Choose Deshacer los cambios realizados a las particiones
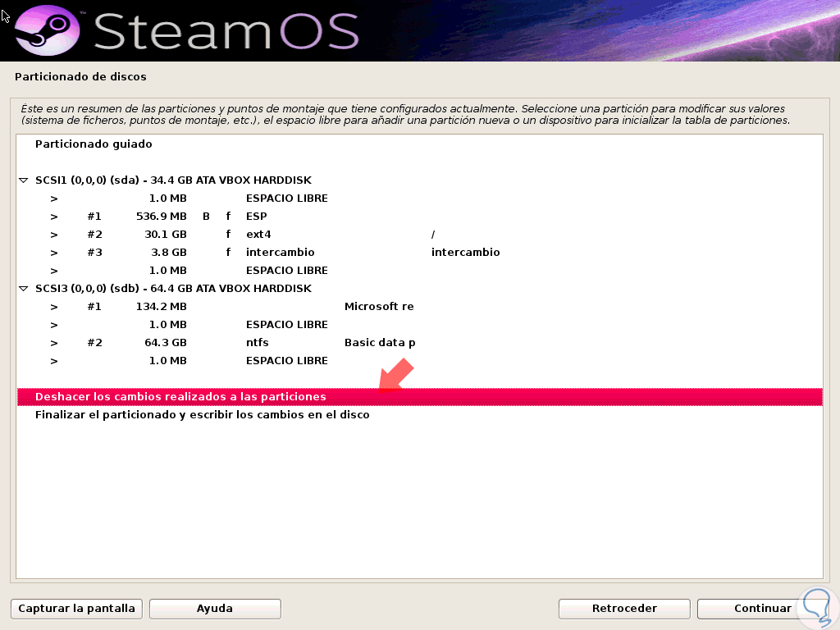Image resolution: width=840 pixels, height=630 pixels. tap(419, 397)
